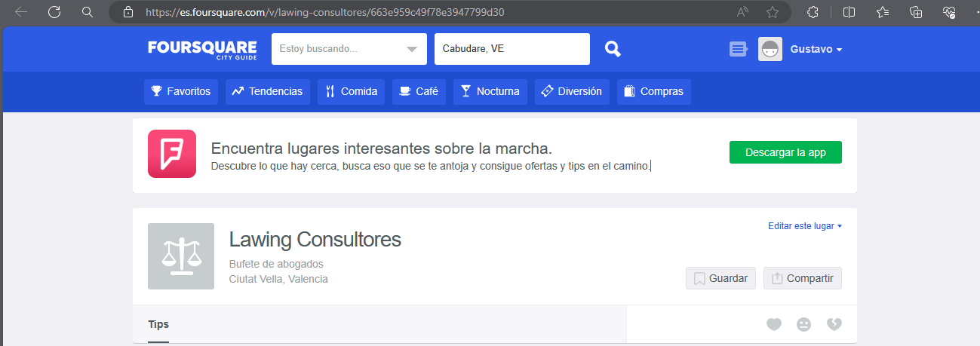Open the favorites list icon
980x346 pixels.
tap(883, 12)
